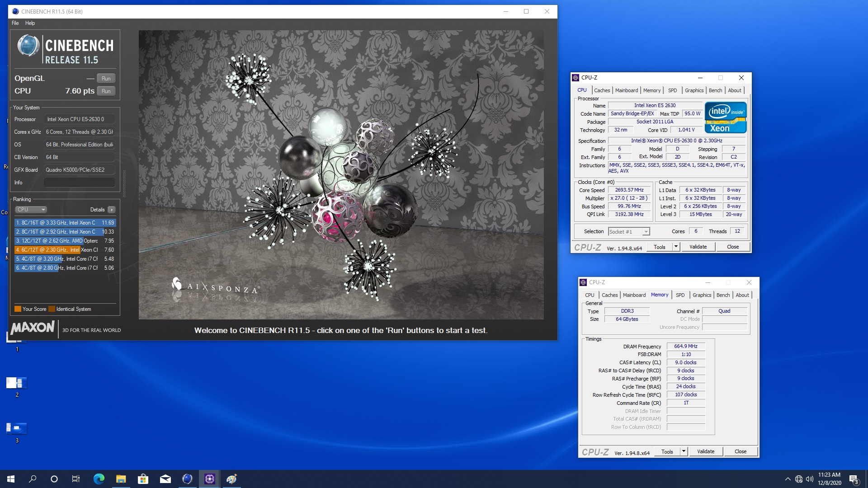Open Bench tab in lower CPU-Z window
The width and height of the screenshot is (868, 488).
pyautogui.click(x=723, y=295)
